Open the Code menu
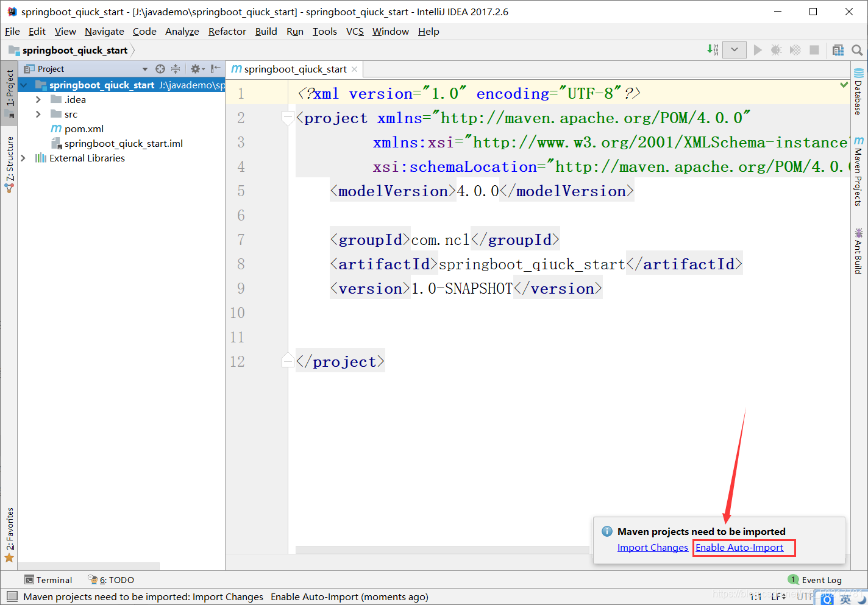Viewport: 868px width, 605px height. 144,31
